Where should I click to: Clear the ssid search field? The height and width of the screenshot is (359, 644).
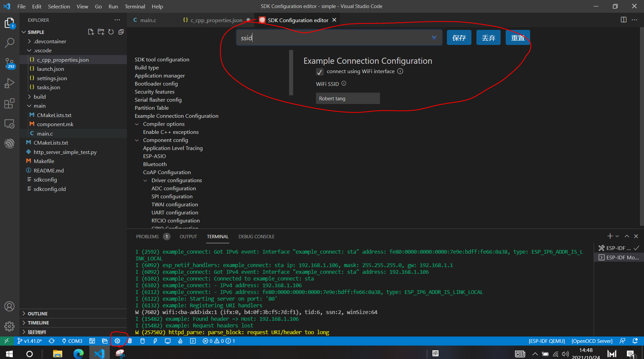click(x=434, y=38)
